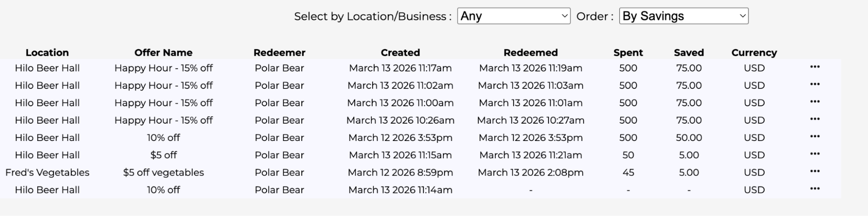Click the Redeemed column header
The image size is (868, 216).
tap(530, 52)
